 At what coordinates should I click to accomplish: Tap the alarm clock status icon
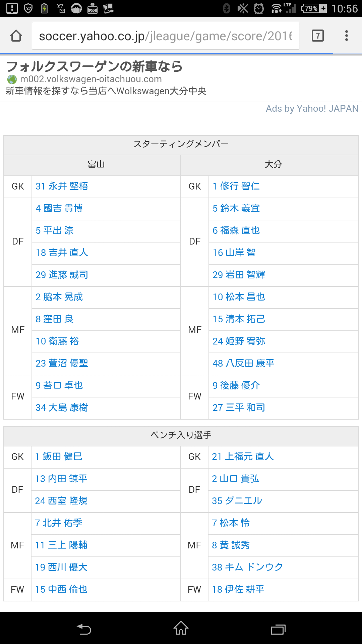click(x=258, y=8)
